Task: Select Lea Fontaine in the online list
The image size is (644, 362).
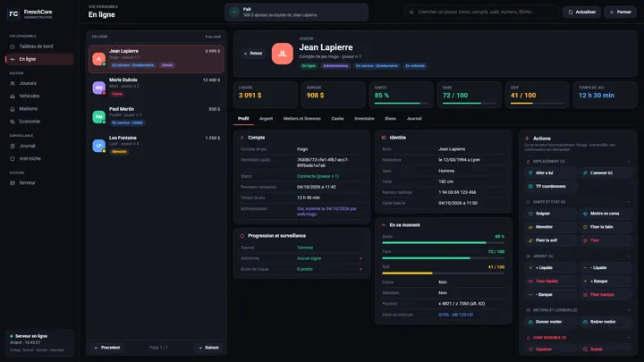Action: (157, 146)
